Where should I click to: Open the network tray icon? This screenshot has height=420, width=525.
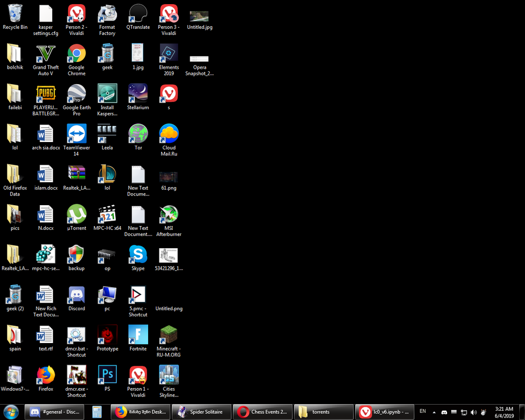463,412
